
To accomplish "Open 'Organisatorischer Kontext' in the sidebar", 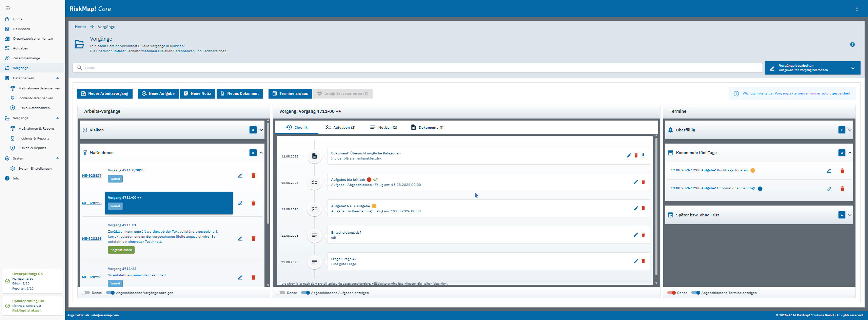I will pos(33,39).
